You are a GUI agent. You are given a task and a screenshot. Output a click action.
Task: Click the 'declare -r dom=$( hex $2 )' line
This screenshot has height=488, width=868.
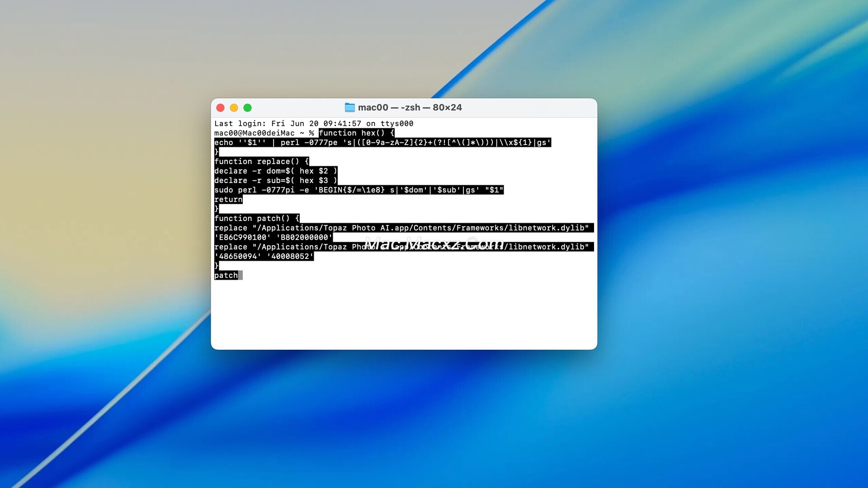276,171
